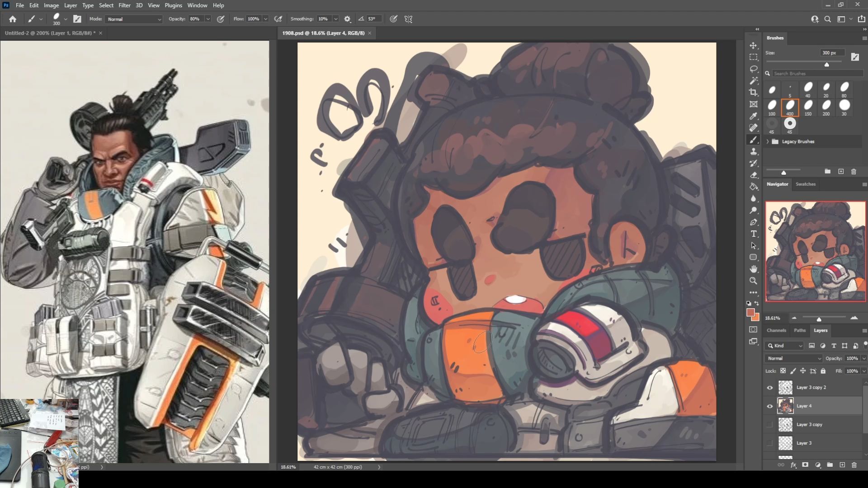Screen dimensions: 868x488
Task: Hide Layer 4 visibility
Action: pos(769,406)
